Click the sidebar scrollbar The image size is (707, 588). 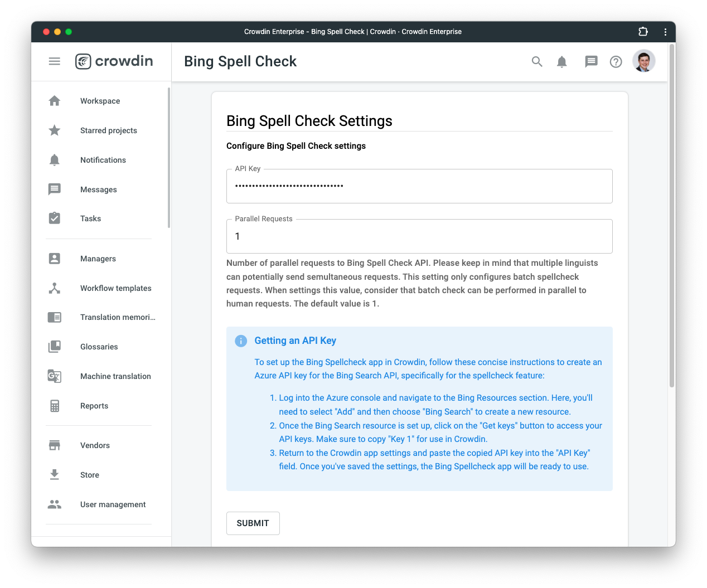pyautogui.click(x=169, y=157)
